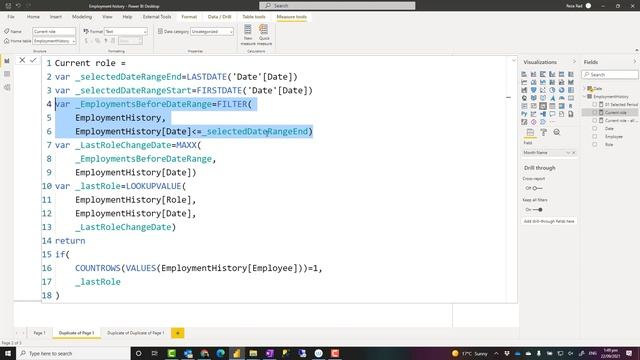Open the File menu
The image size is (640, 360).
click(x=11, y=17)
